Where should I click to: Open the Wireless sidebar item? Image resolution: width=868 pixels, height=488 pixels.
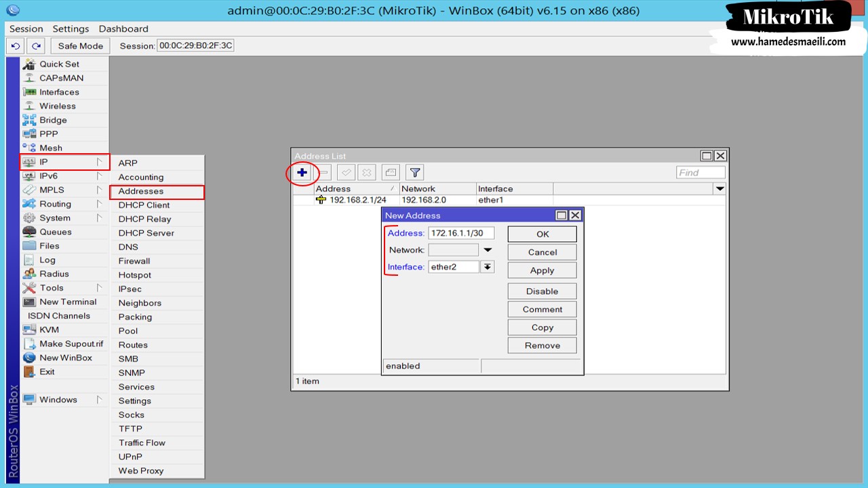pyautogui.click(x=64, y=106)
